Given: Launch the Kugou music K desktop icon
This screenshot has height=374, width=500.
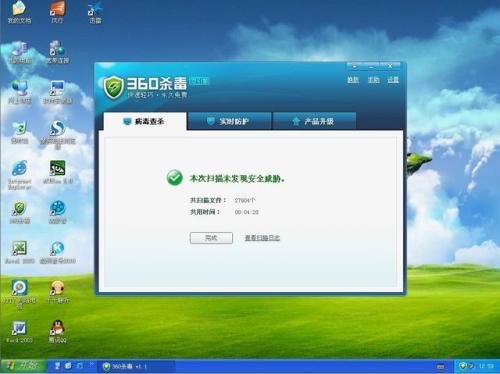Looking at the screenshot, I should pos(57,252).
